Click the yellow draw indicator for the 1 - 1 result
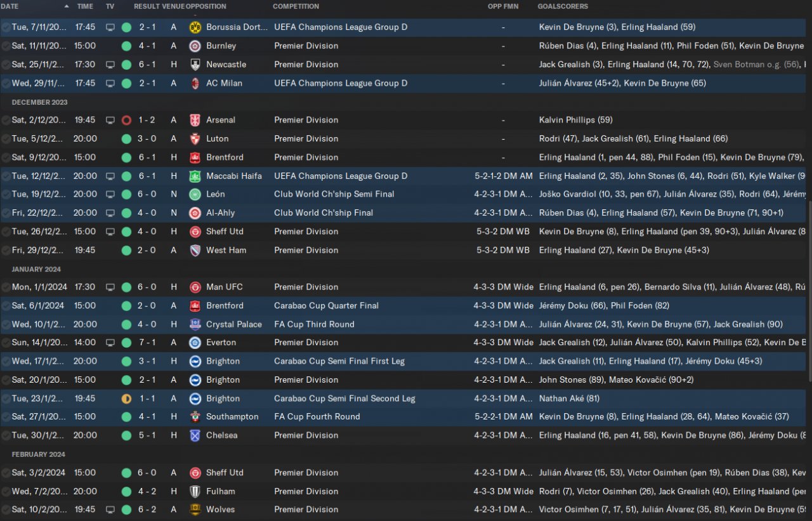 point(126,399)
